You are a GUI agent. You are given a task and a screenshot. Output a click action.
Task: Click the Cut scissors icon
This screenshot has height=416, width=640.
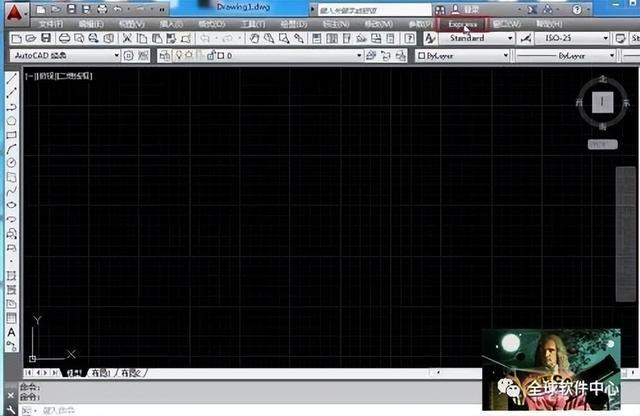(127, 38)
